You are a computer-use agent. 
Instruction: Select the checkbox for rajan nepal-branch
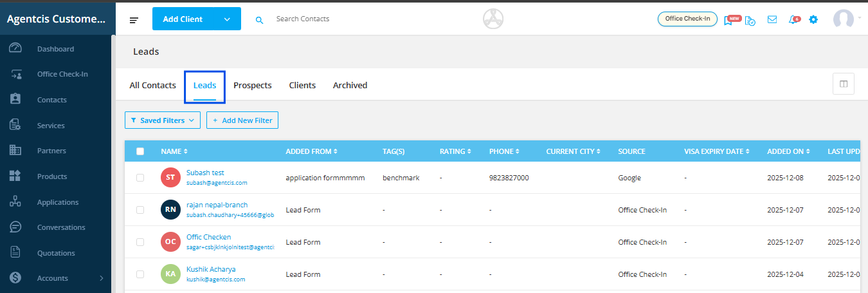pos(140,210)
